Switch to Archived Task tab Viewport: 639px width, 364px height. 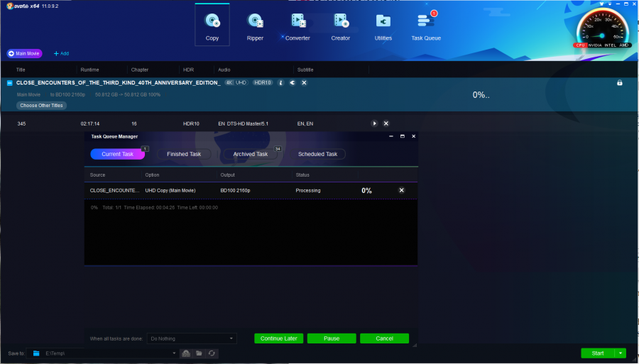point(250,154)
